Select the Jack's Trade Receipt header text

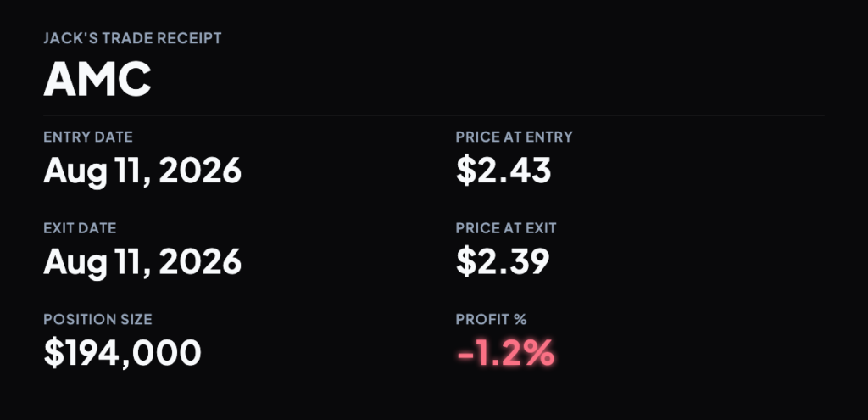[132, 39]
